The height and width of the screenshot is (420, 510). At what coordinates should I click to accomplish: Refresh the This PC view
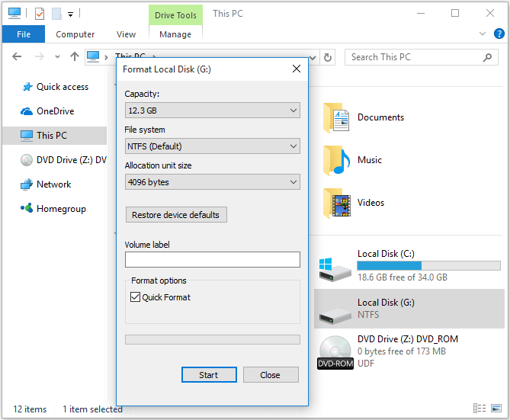(328, 57)
